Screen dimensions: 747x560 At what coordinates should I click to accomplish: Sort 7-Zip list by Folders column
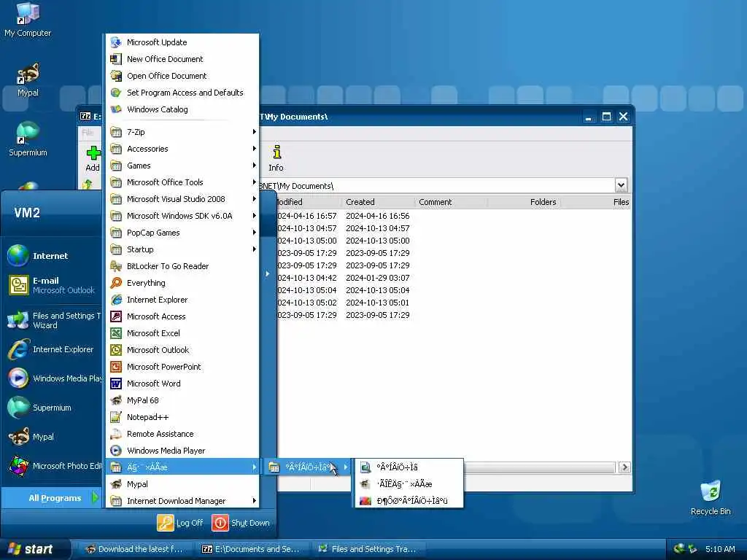pos(524,202)
